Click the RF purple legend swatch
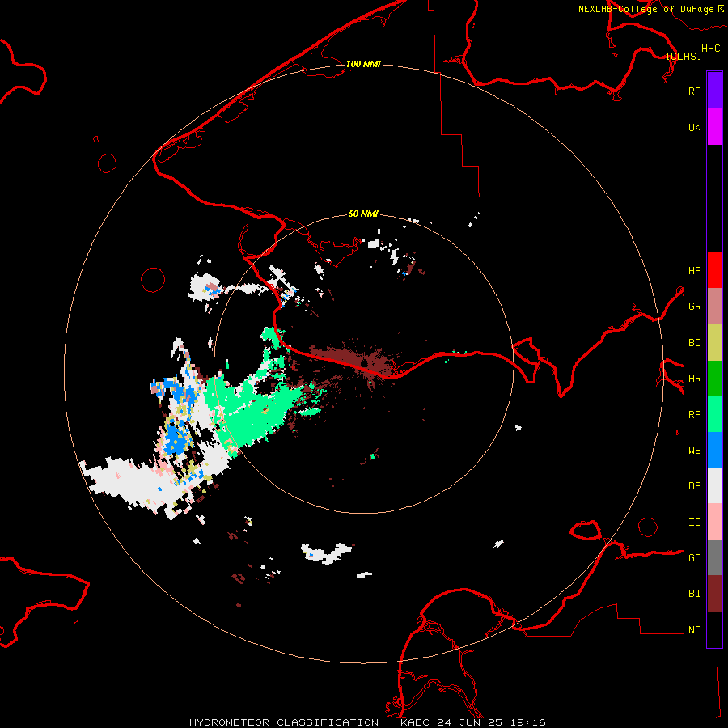Image resolution: width=728 pixels, height=728 pixels. (714, 91)
